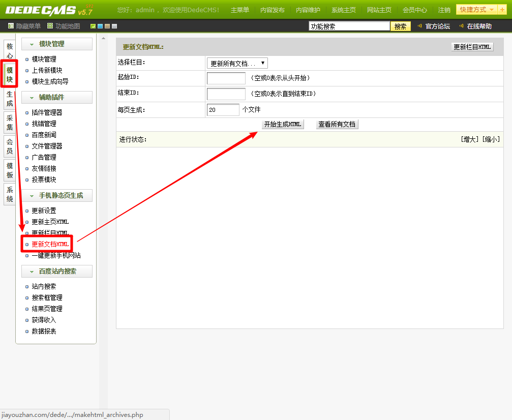
Task: Click the 开始生成HTML button
Action: pyautogui.click(x=283, y=124)
